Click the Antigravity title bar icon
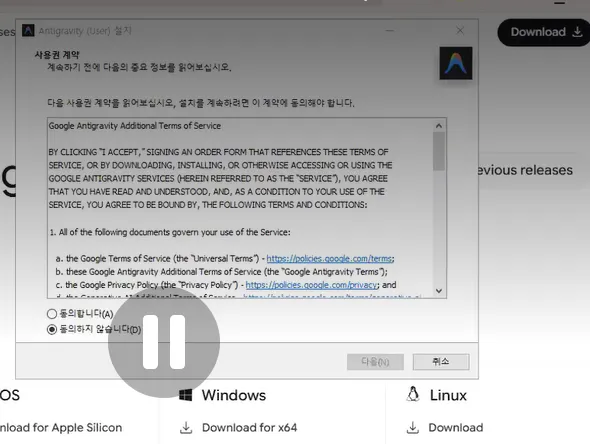The height and width of the screenshot is (444, 590). click(28, 30)
